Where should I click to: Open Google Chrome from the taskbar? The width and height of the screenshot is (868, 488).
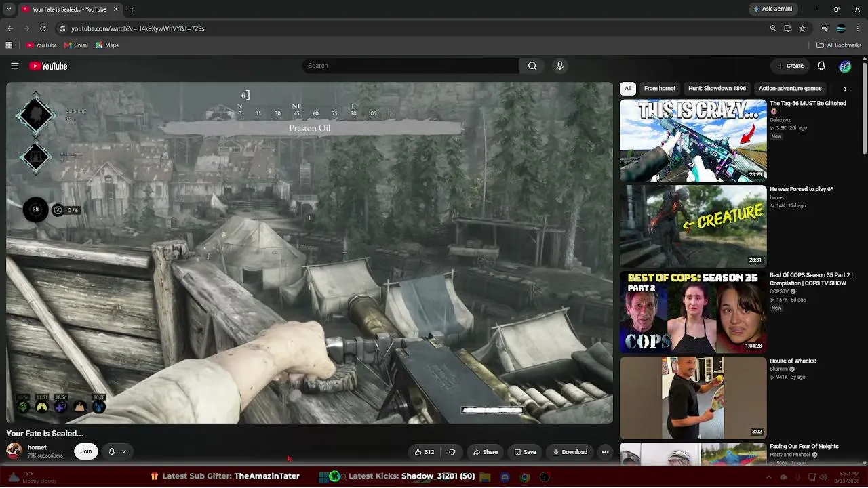click(x=525, y=477)
